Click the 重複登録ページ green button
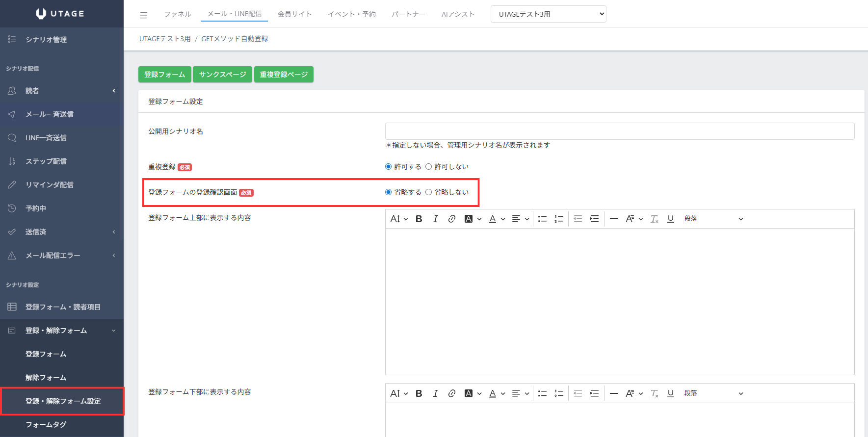Screen dimensions: 868x437 point(284,75)
